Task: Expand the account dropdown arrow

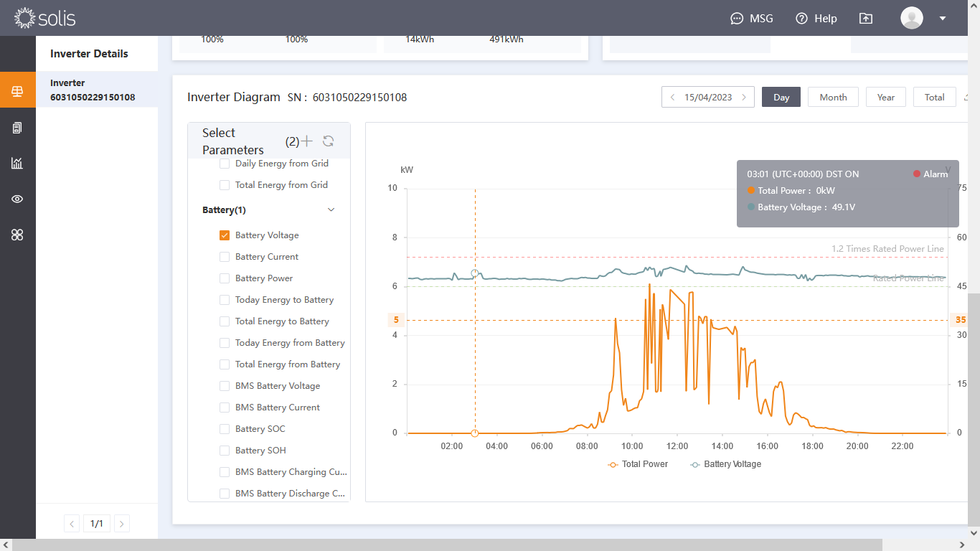Action: (x=943, y=19)
